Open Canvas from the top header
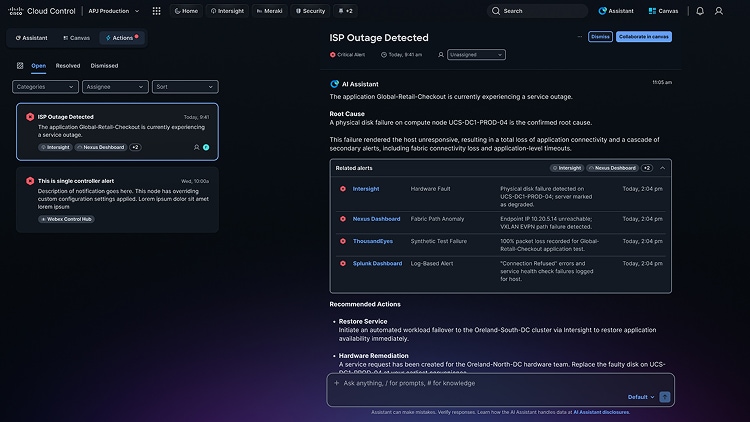Viewport: 750px width, 422px height. (x=663, y=11)
